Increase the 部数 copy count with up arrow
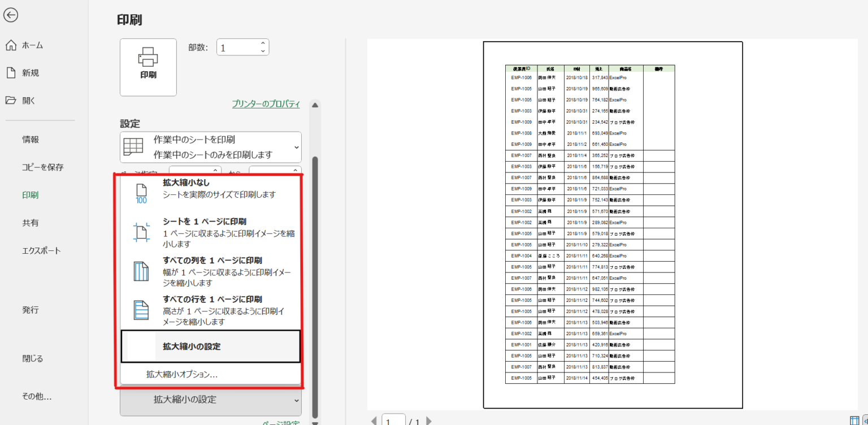868x425 pixels. [263, 43]
